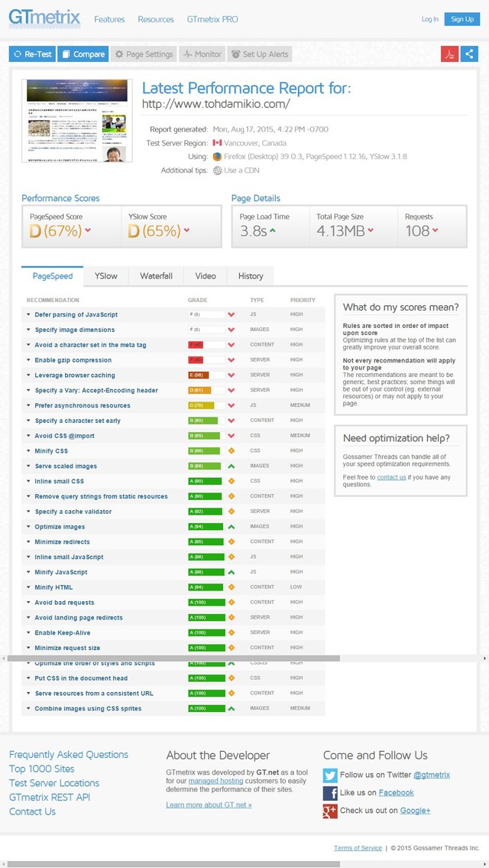Viewport: 489px width, 868px height.
Task: Click the orange diamond for Minify HTML
Action: pos(232,587)
